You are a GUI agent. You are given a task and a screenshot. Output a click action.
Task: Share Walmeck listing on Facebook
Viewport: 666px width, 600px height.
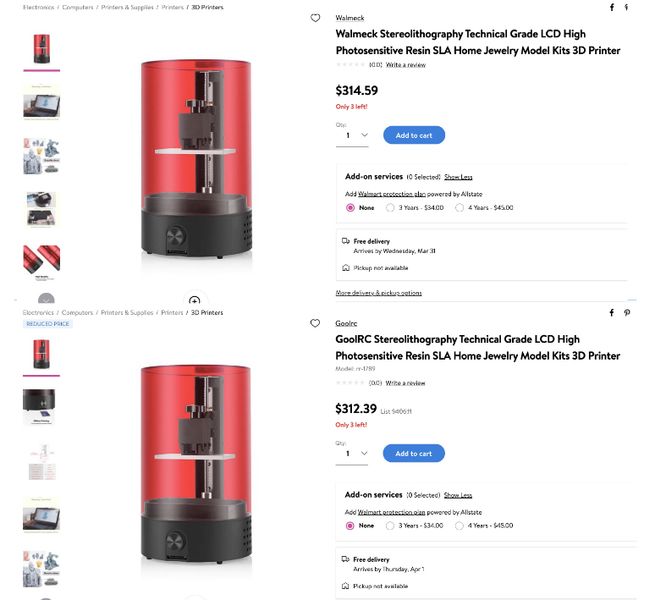coord(612,7)
